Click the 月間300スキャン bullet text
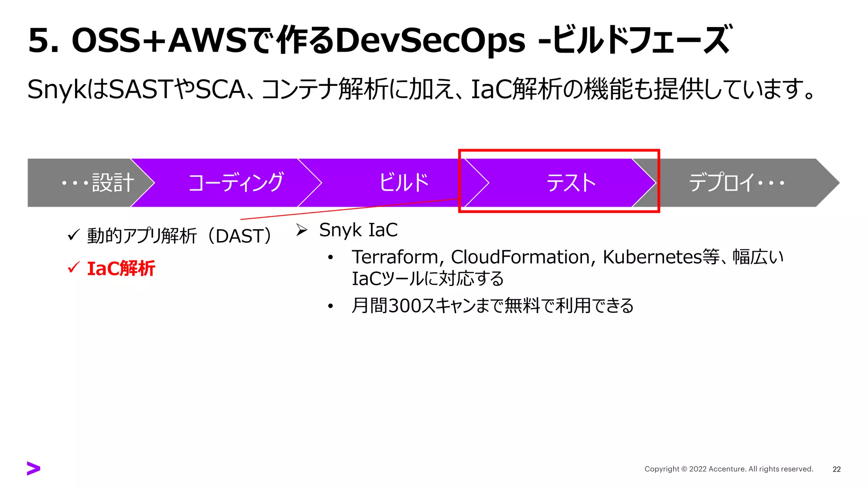868x488 pixels. (492, 305)
